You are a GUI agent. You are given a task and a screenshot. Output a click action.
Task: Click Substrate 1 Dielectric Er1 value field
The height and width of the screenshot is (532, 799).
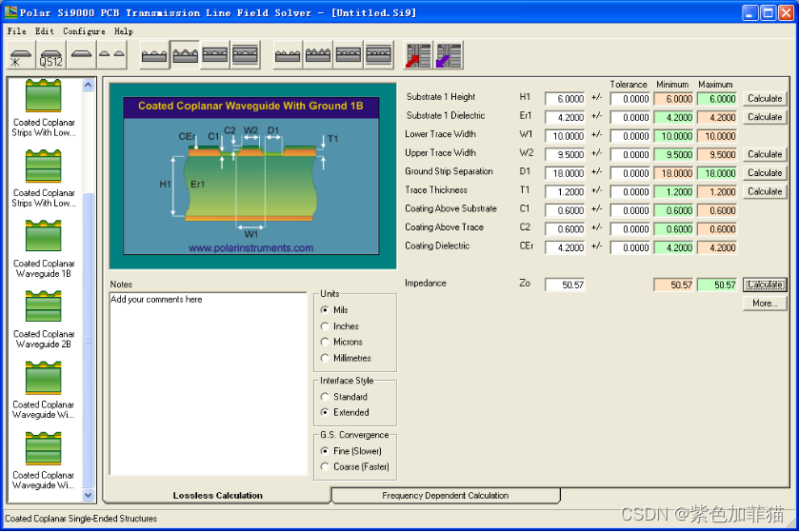click(x=565, y=118)
